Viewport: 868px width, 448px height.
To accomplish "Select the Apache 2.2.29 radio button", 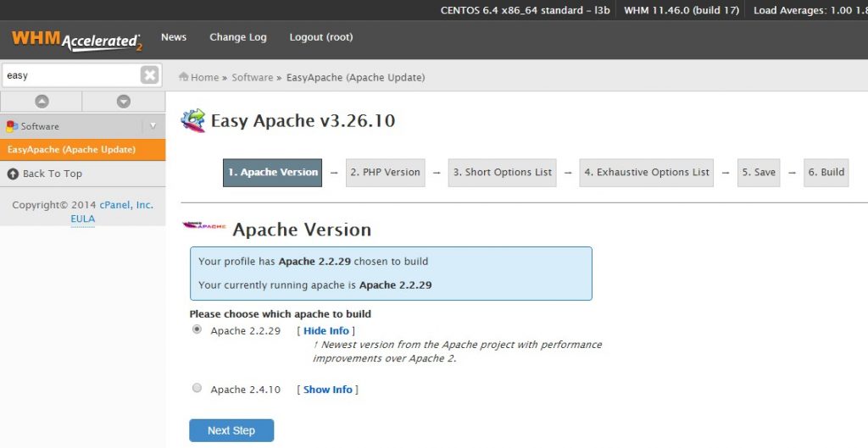I will tap(198, 329).
